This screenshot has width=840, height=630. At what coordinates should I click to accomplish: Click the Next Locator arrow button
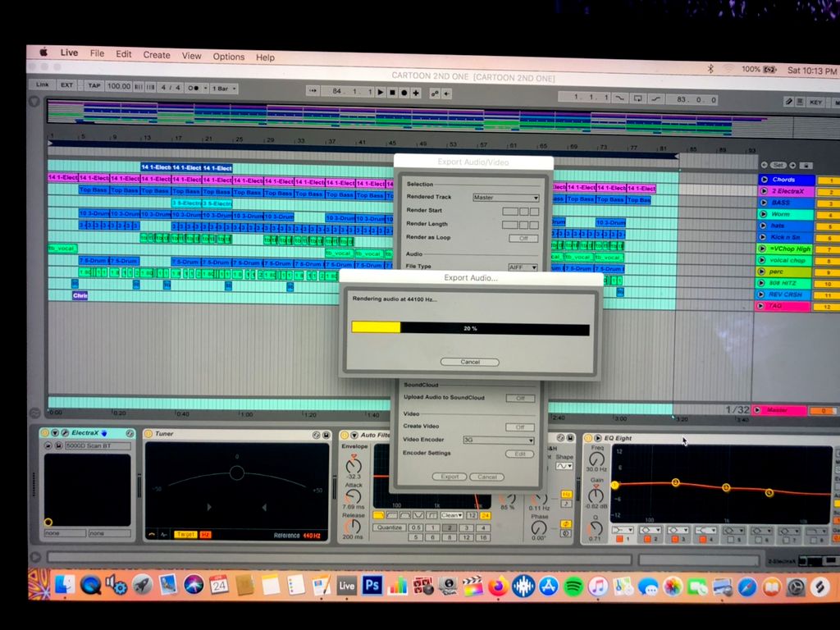click(x=792, y=166)
